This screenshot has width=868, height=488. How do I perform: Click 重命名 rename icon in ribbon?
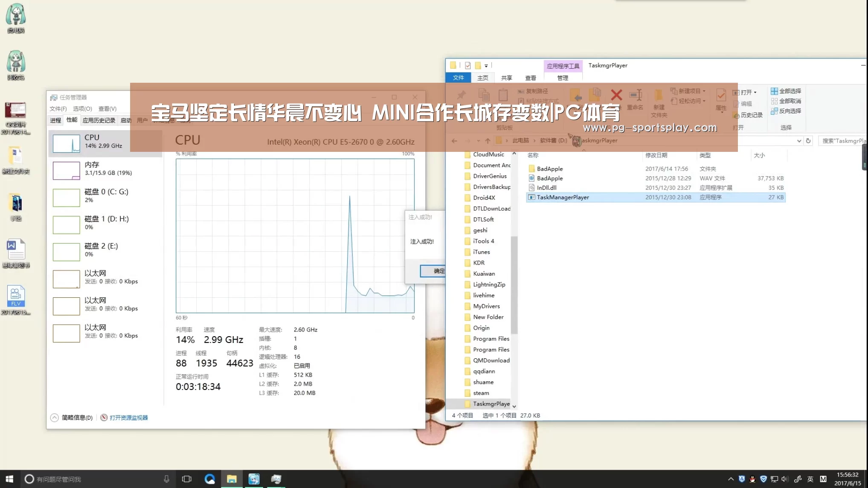[635, 100]
